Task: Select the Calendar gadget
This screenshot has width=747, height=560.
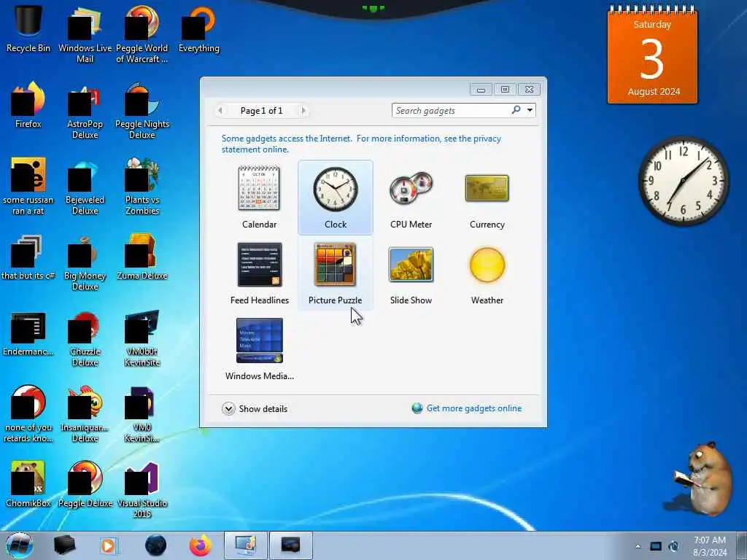Action: point(259,197)
